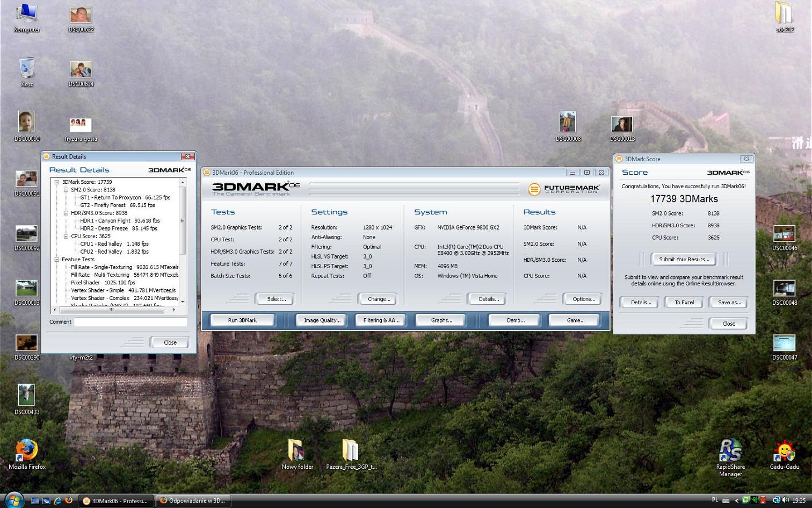Open Image Quality... tool
Screen dimensions: 812x508
(322, 320)
